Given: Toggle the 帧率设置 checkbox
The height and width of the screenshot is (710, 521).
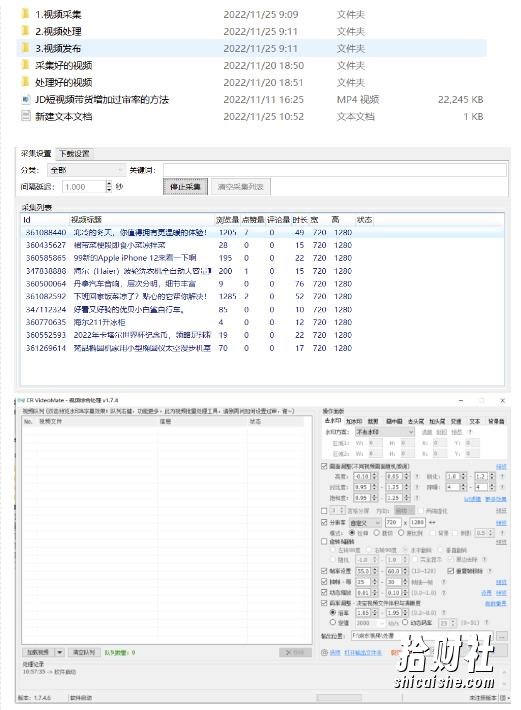Looking at the screenshot, I should coord(324,571).
